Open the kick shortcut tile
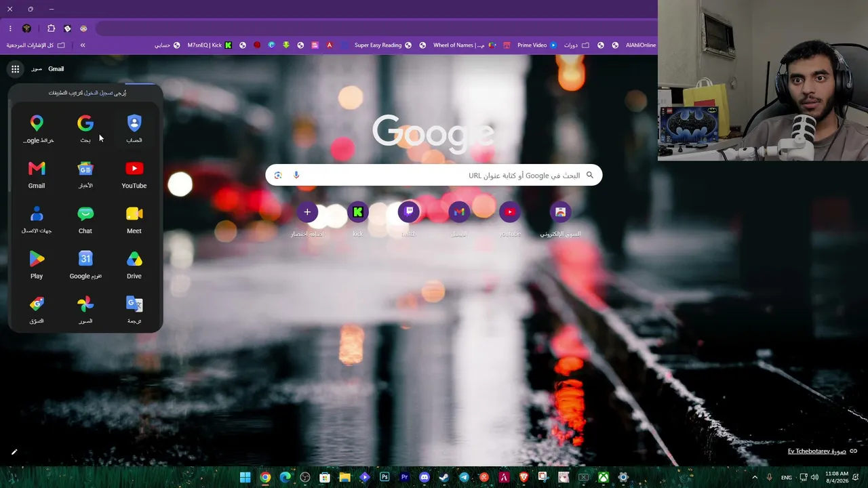This screenshot has height=488, width=868. pos(358,212)
